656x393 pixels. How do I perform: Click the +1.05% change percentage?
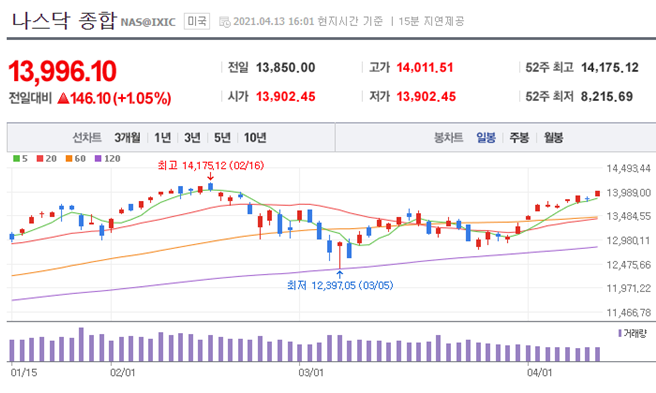pos(143,98)
